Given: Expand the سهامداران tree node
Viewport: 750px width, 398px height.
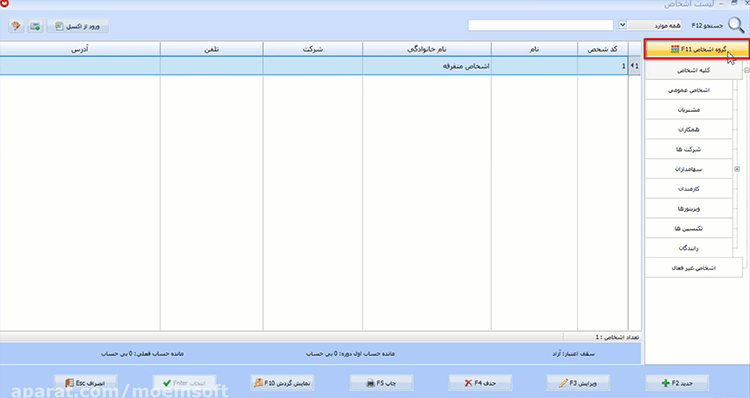Looking at the screenshot, I should pos(737,169).
